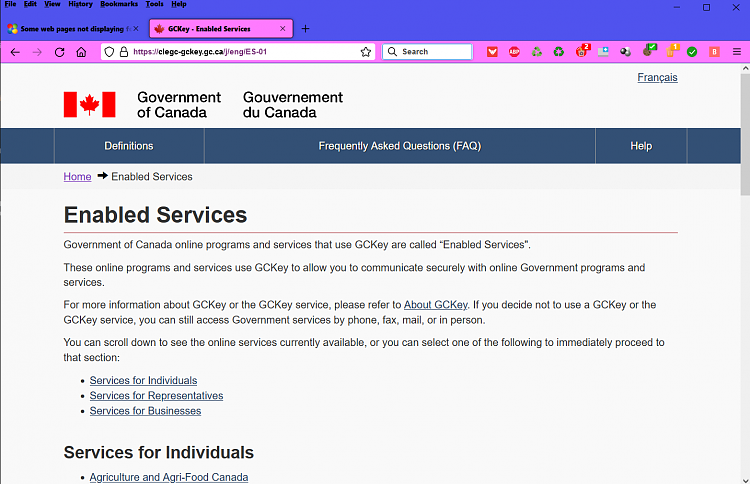Click the scrollbar up arrow
Viewport: 750px width, 484px height.
click(x=745, y=68)
